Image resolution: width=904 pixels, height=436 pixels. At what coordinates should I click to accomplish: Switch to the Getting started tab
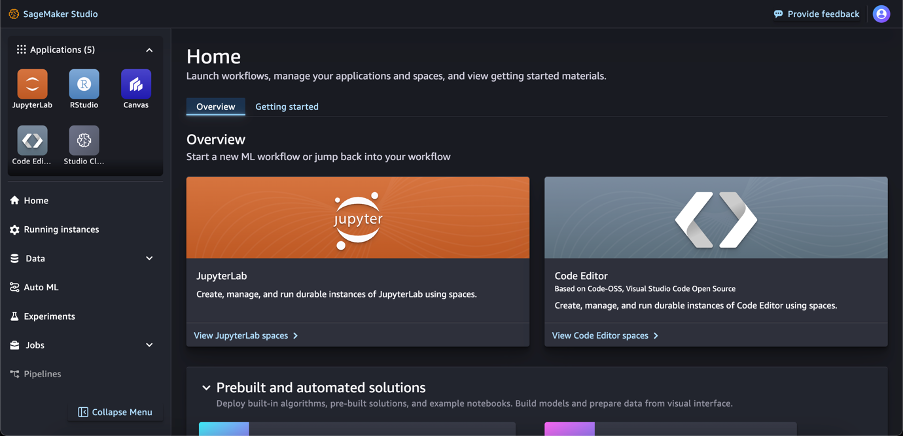point(287,107)
